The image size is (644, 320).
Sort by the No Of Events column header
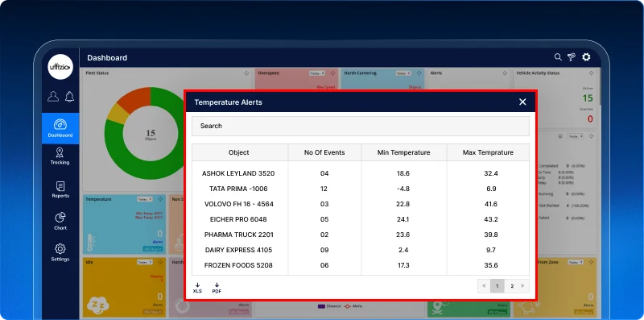tap(324, 152)
